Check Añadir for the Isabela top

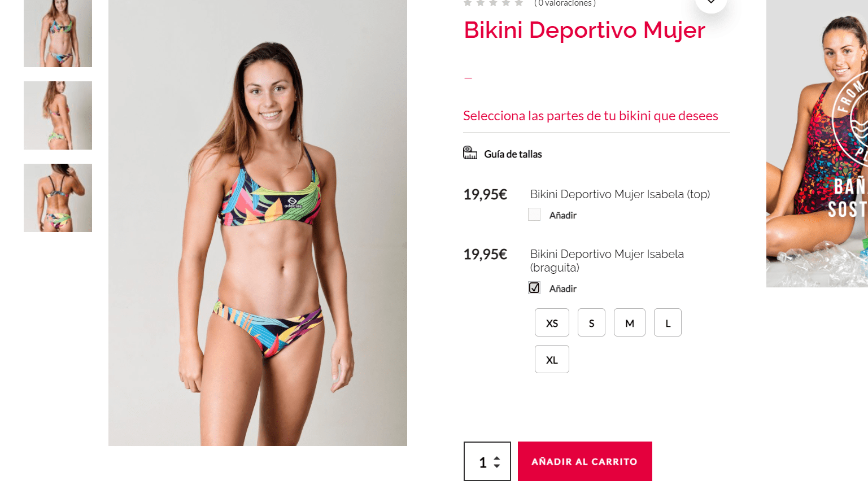pyautogui.click(x=534, y=215)
